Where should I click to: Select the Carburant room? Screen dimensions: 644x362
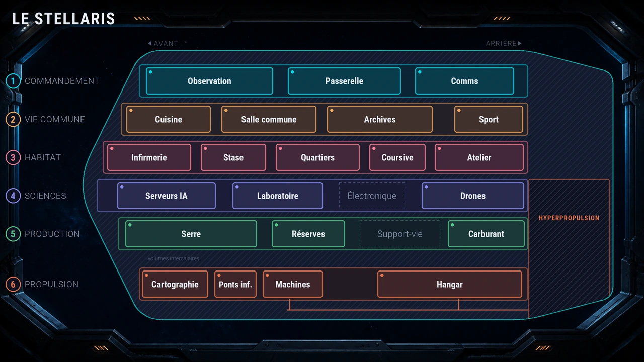point(486,234)
